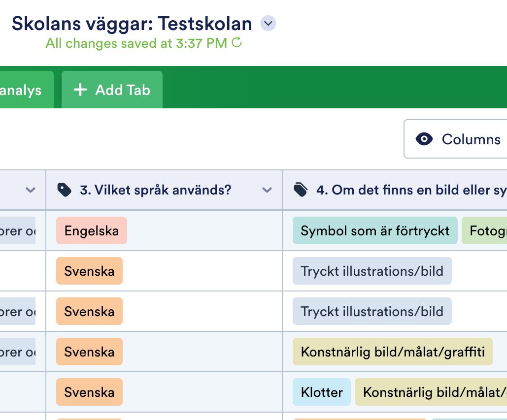Click the plus icon on Add Tab

[x=80, y=90]
